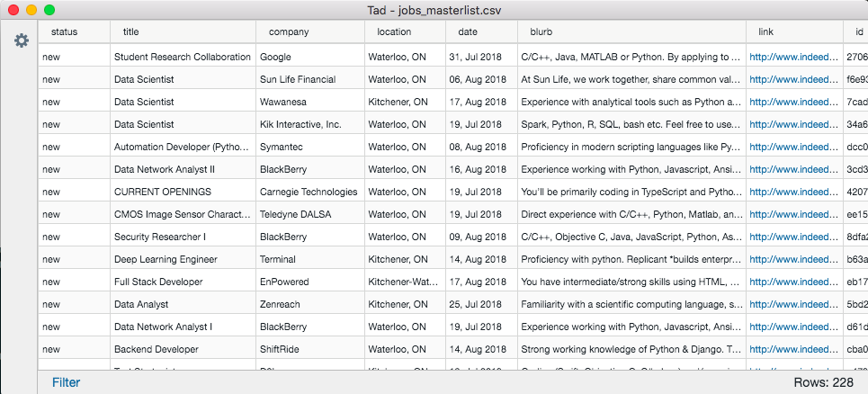This screenshot has width=868, height=394.
Task: Select the Security Researcher I cell
Action: pyautogui.click(x=183, y=237)
